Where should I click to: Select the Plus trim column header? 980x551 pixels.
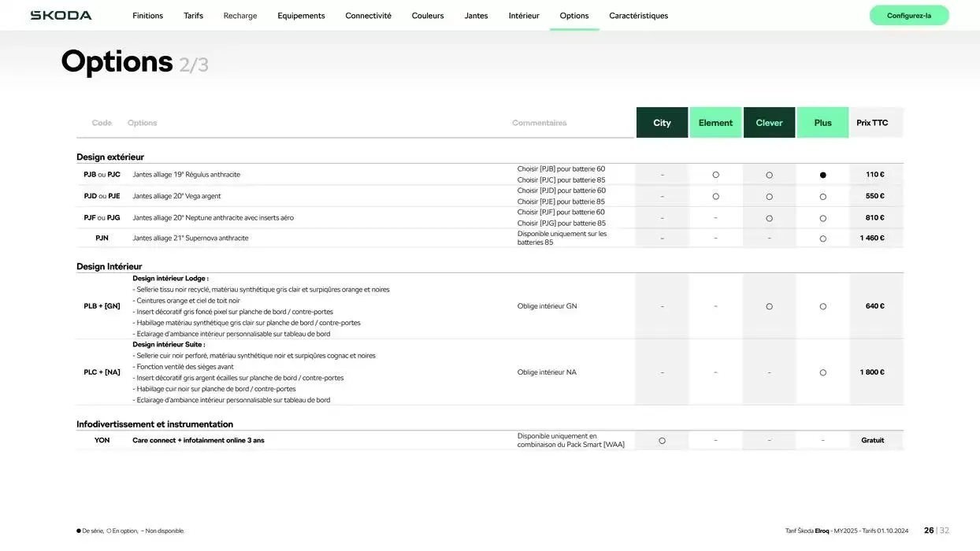click(822, 123)
